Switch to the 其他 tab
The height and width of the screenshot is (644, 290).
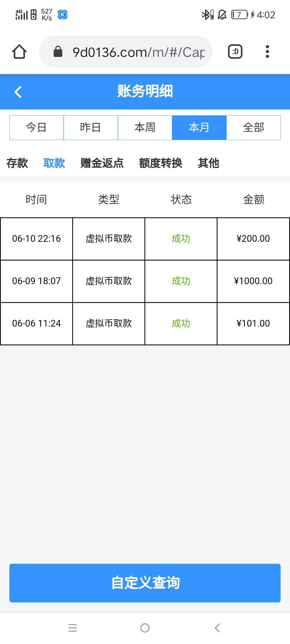(208, 163)
